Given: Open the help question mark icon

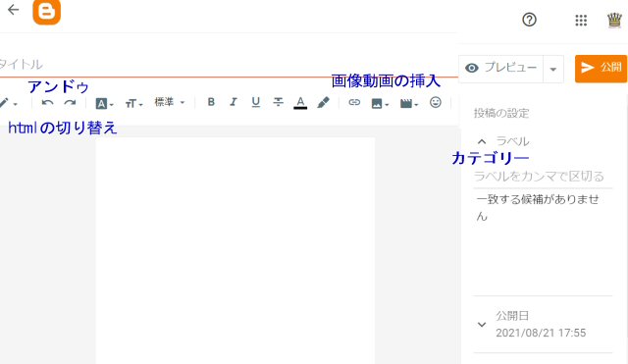Looking at the screenshot, I should (529, 20).
